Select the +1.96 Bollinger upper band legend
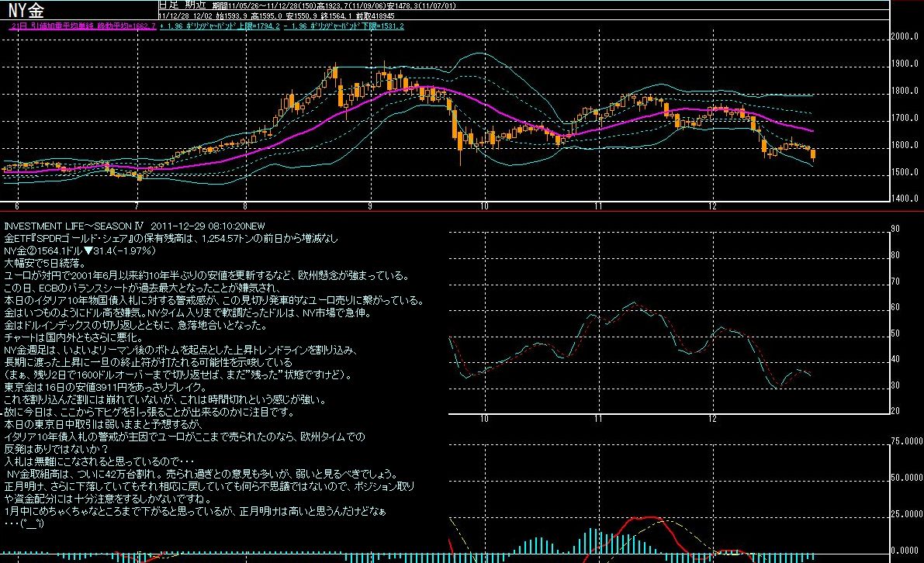924x563 pixels. (x=220, y=26)
